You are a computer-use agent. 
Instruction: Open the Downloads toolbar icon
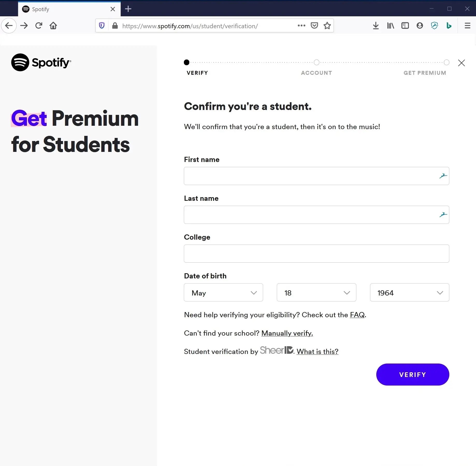tap(376, 26)
